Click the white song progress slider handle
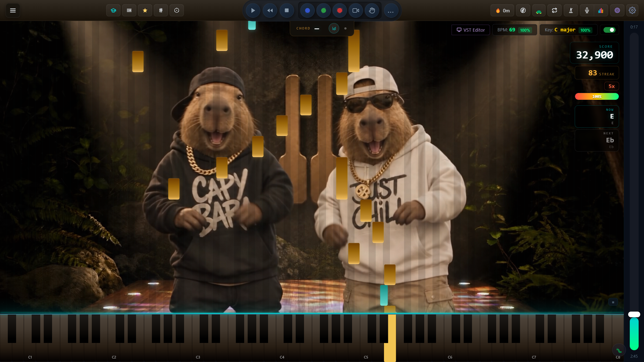Screen dimensions: 644x362 point(634,314)
